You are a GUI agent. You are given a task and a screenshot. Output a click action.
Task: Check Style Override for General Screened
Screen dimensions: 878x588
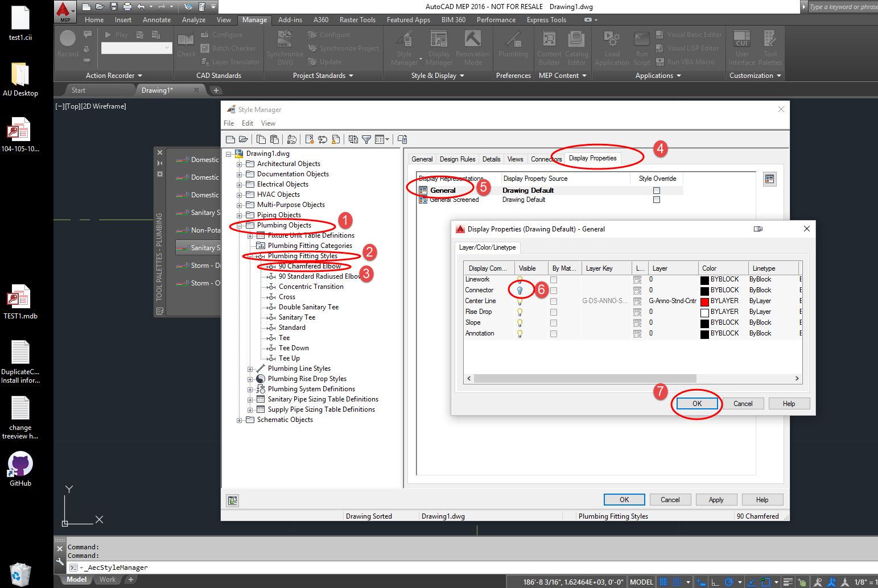(x=657, y=200)
